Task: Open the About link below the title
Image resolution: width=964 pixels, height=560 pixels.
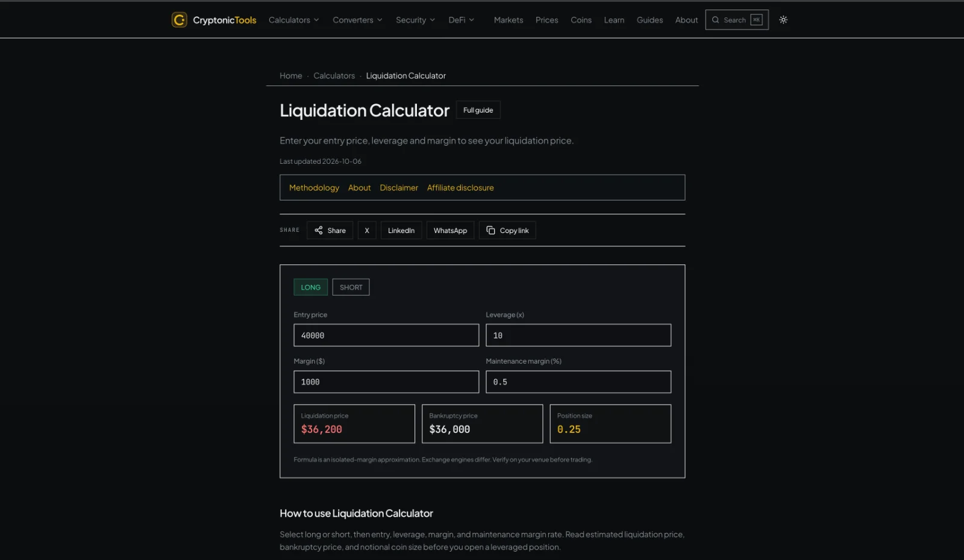Action: [x=360, y=188]
